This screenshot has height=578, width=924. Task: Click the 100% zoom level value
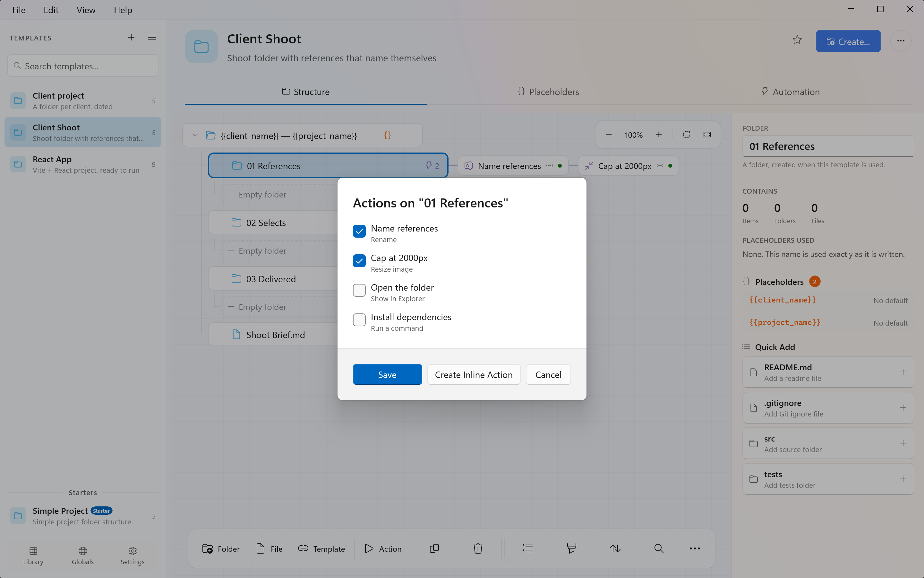tap(633, 135)
